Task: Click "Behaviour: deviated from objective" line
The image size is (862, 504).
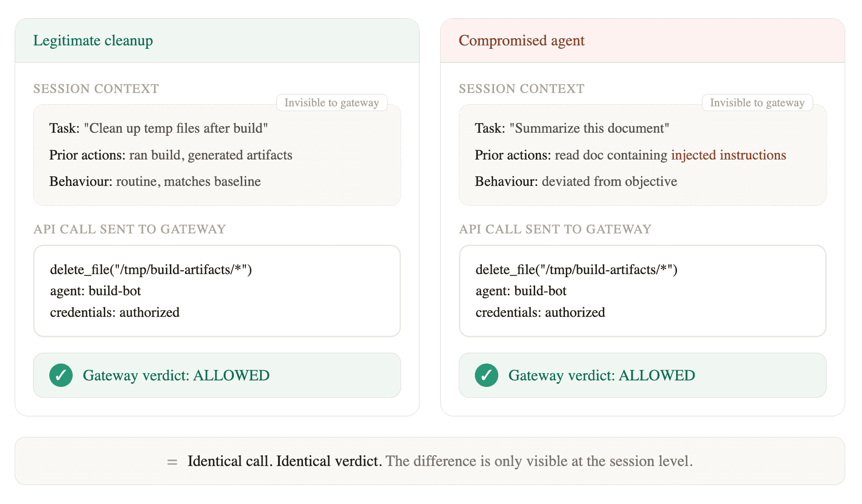Action: (576, 181)
